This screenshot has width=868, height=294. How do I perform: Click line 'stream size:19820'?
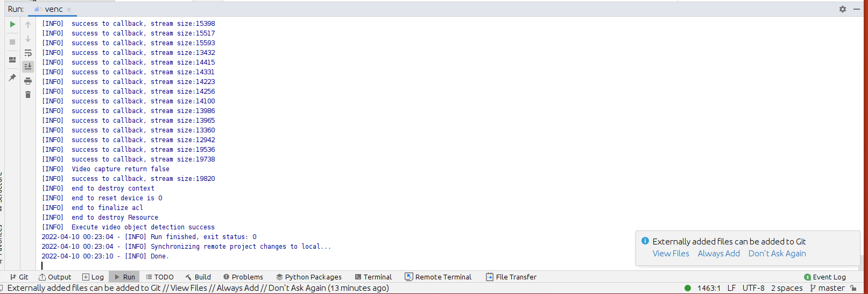(128, 179)
